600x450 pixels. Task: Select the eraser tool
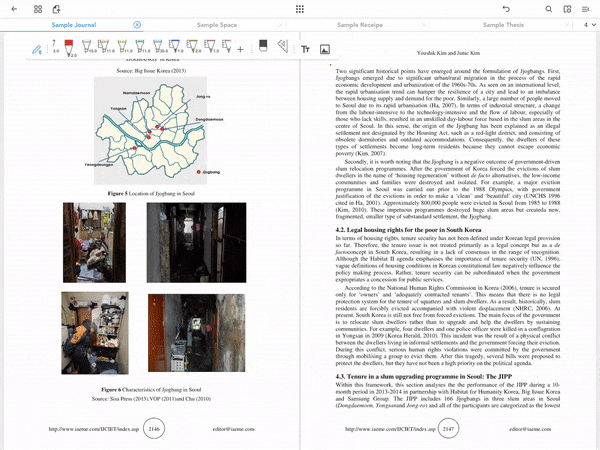point(263,46)
